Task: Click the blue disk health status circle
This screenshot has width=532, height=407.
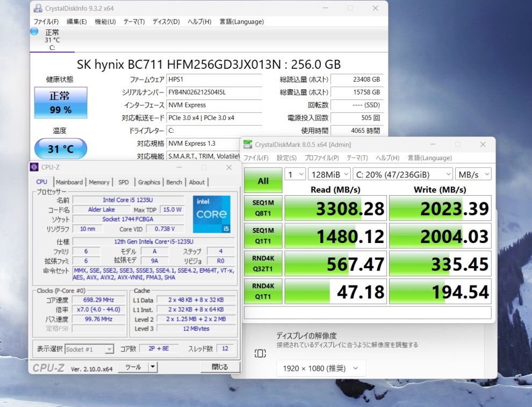Action: pyautogui.click(x=34, y=32)
